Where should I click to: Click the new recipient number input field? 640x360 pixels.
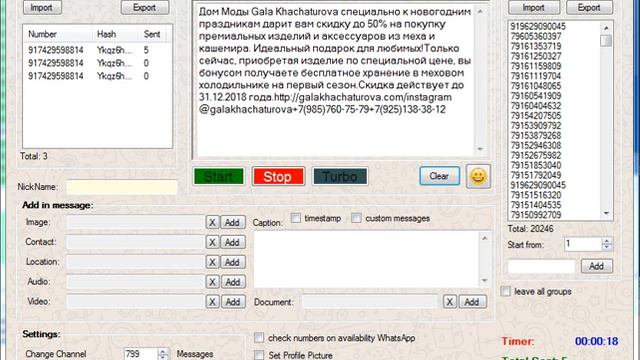click(541, 266)
